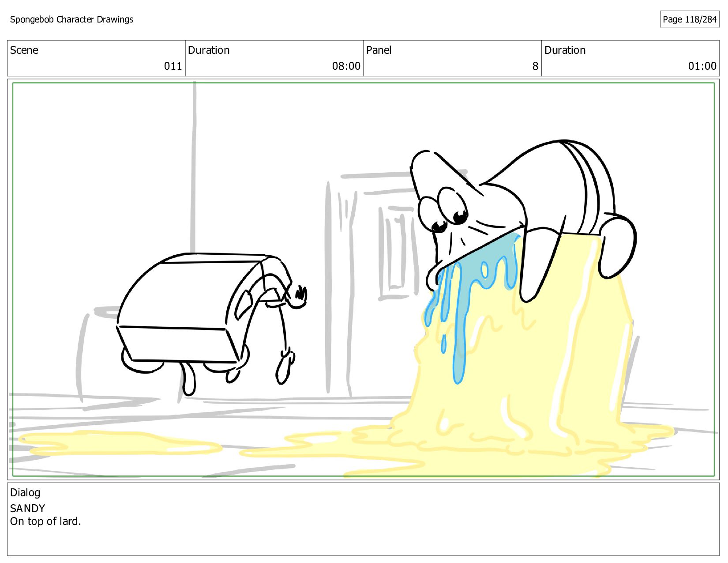Viewport: 728px width, 563px height.
Task: Click the dialog line 'On top of lard.'
Action: (45, 521)
